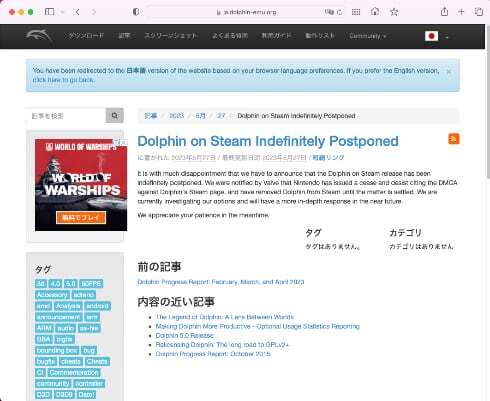Viewport: 490px width, 401px height.
Task: Expand the sidebar options chevron
Action: (62, 12)
